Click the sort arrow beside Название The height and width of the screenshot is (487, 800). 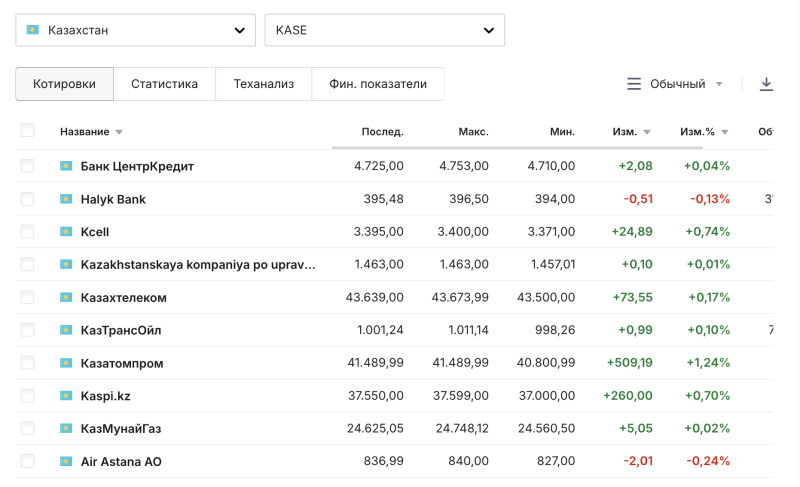coord(119,132)
